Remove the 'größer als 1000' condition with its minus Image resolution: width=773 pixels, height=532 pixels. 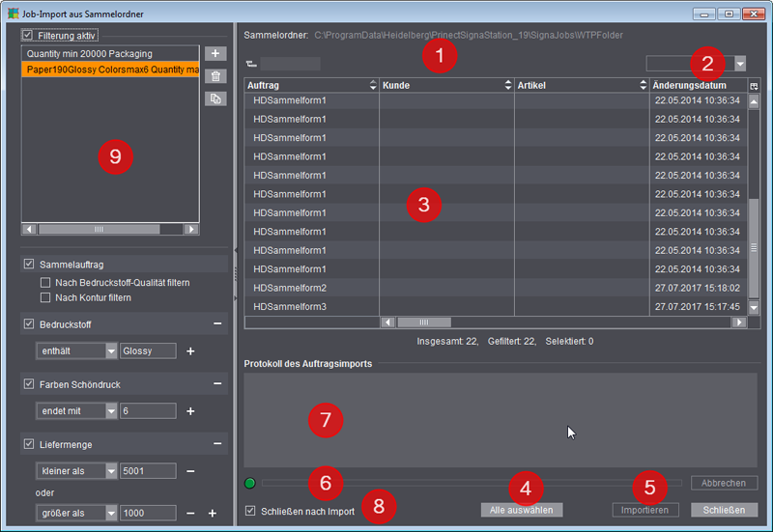pos(190,514)
